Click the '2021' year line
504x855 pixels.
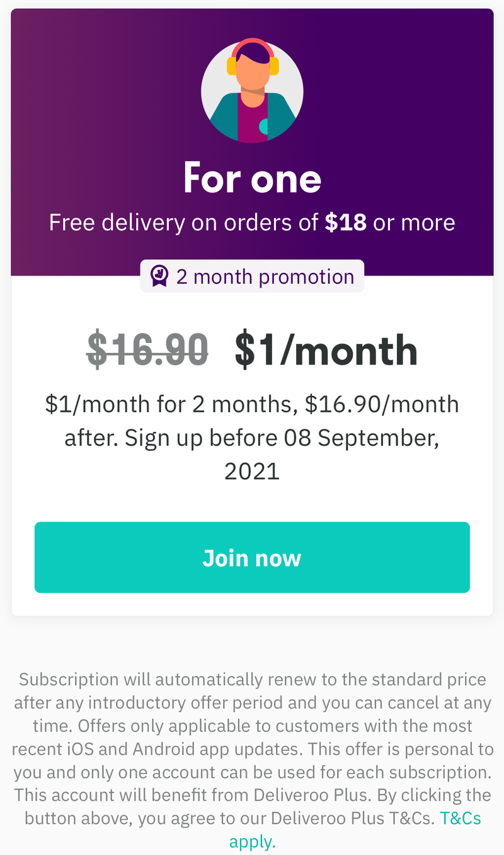252,472
